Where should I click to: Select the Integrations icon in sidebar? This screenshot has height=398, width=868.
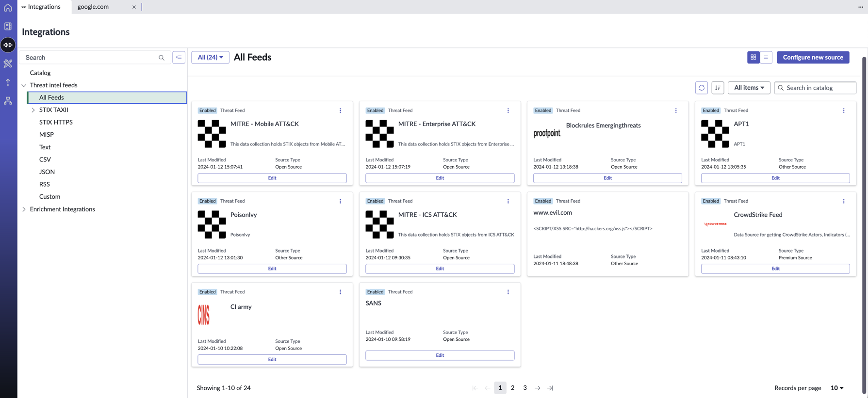(8, 45)
